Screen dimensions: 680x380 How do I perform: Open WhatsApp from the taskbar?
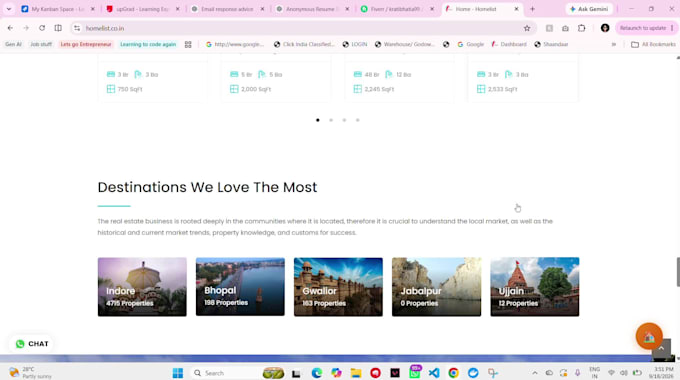(x=415, y=373)
